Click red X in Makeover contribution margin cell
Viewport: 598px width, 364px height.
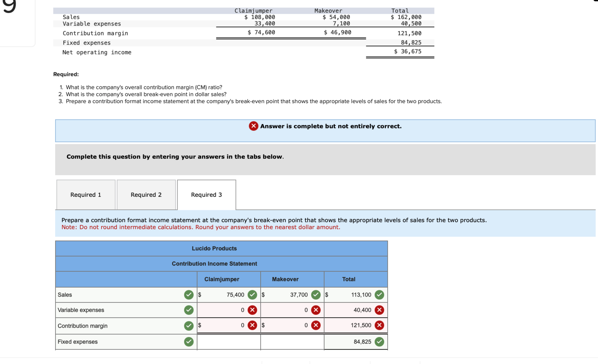coord(316,325)
